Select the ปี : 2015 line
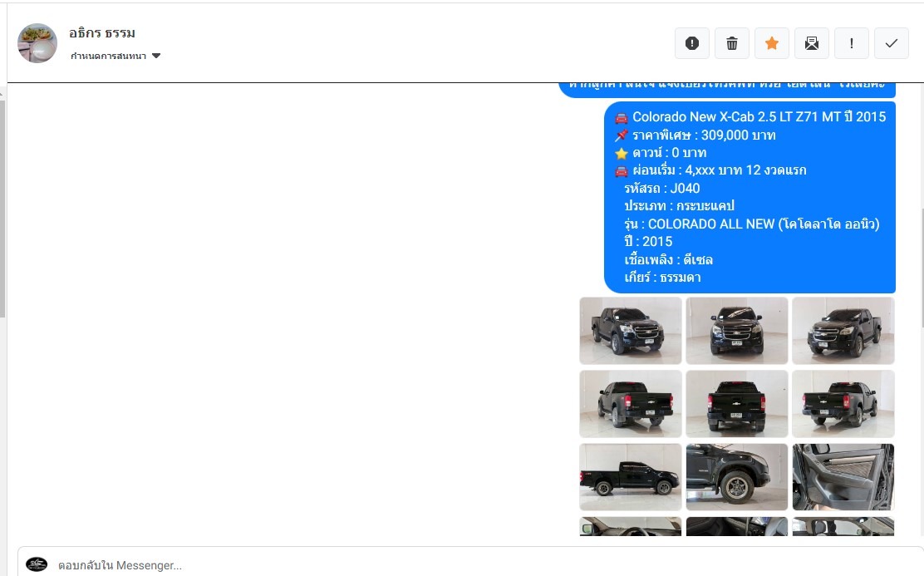This screenshot has height=576, width=924. 648,242
